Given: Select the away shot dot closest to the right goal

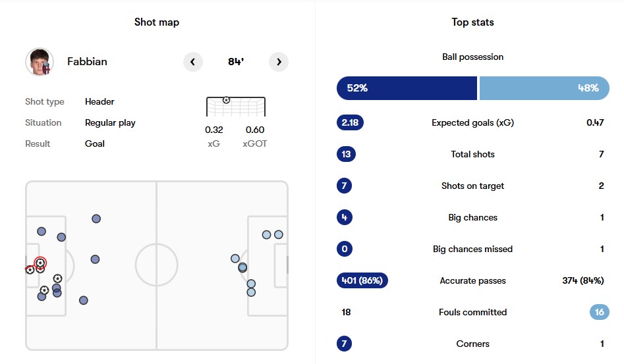Looking at the screenshot, I should click(x=279, y=235).
